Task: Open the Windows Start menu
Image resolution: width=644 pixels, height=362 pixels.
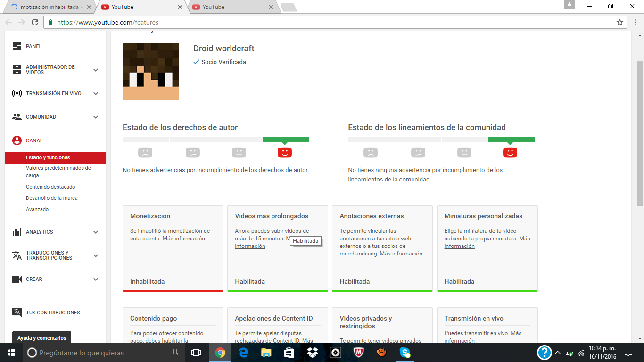Action: (x=11, y=353)
